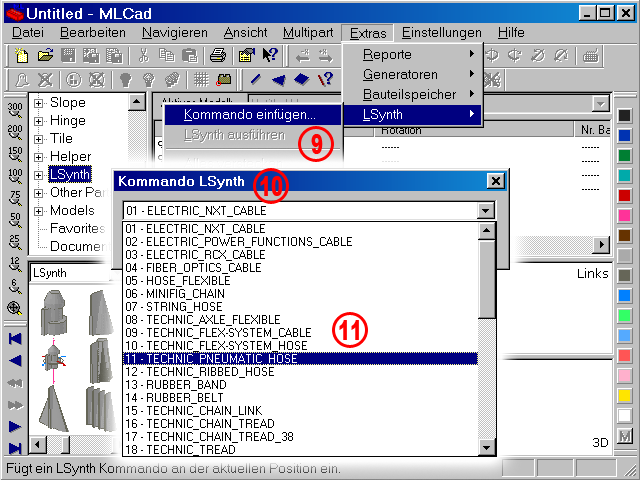The image size is (640, 480).
Task: Open the Hilfe menu
Action: [511, 33]
